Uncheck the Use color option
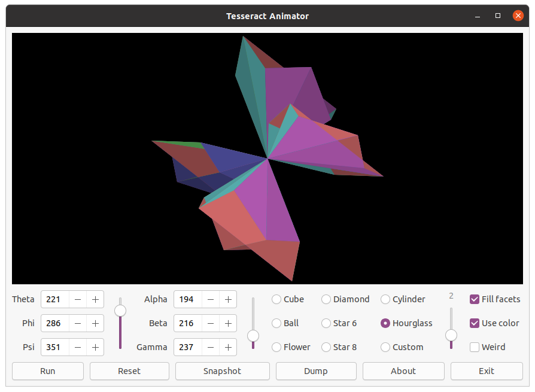The height and width of the screenshot is (392, 535). (494, 323)
